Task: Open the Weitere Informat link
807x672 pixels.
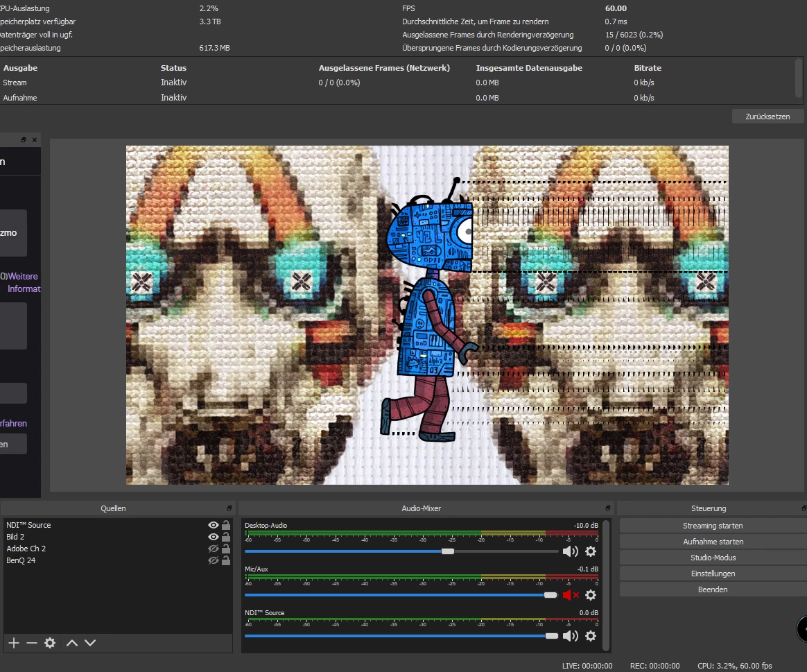Action: [x=23, y=283]
